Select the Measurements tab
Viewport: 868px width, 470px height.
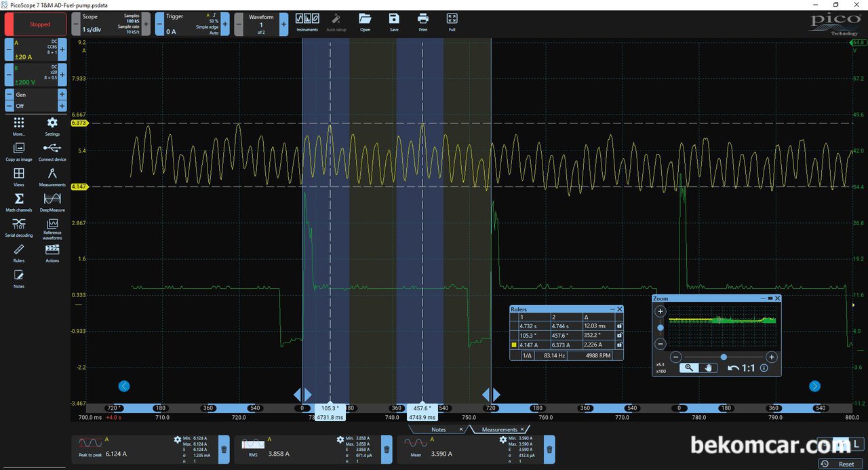[x=498, y=429]
